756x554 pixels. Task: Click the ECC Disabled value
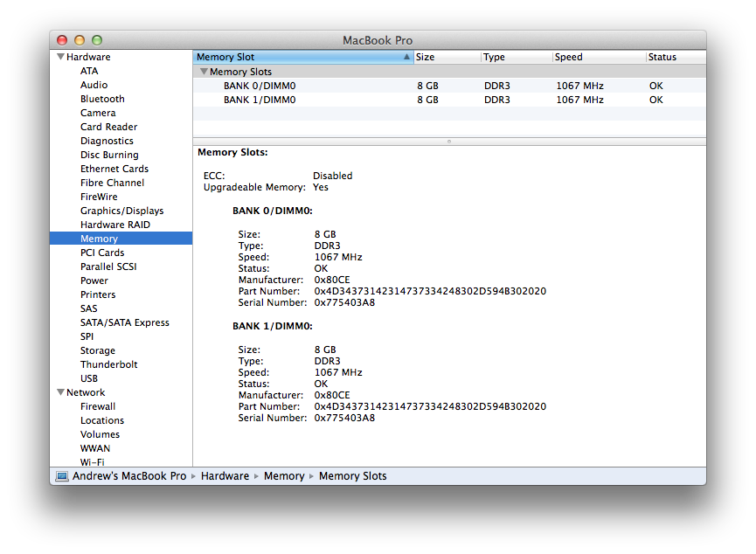pyautogui.click(x=333, y=176)
